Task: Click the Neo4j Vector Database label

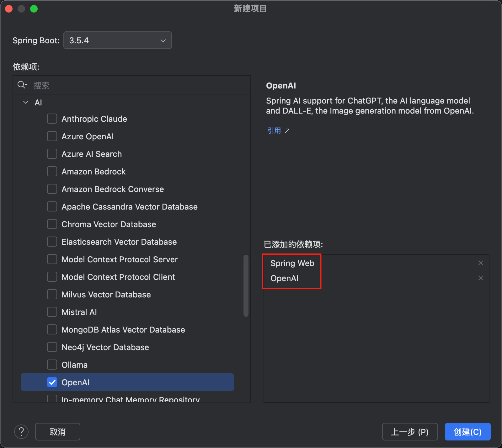Action: pyautogui.click(x=105, y=347)
